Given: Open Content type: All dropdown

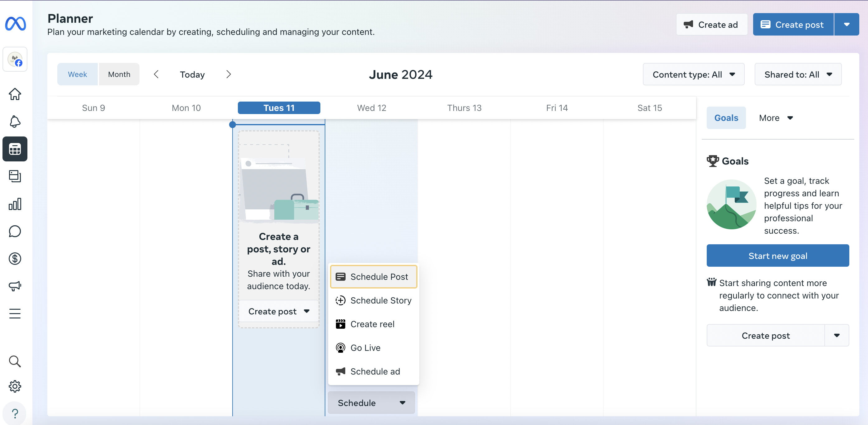Looking at the screenshot, I should (x=693, y=74).
